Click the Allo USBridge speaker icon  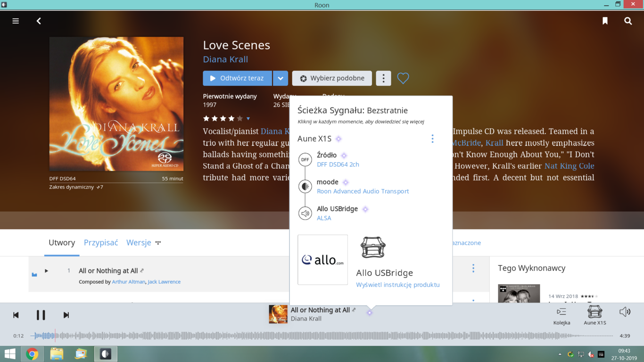(x=305, y=214)
